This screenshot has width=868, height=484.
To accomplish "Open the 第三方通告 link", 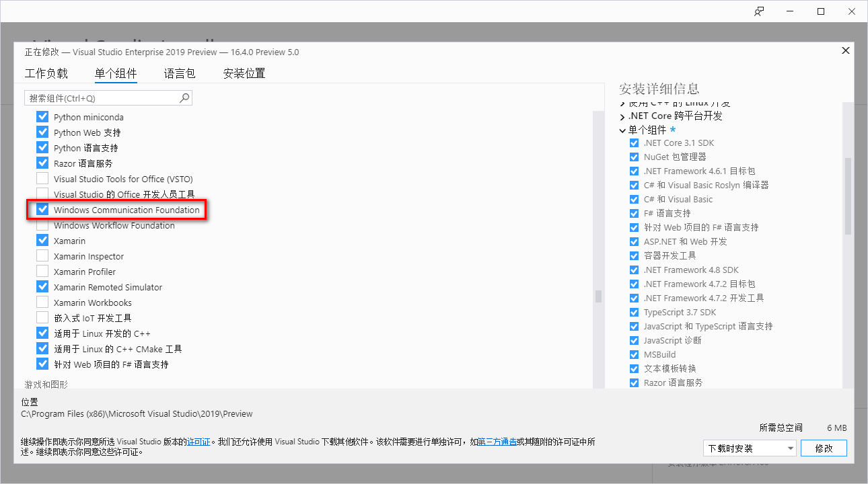I will [497, 442].
